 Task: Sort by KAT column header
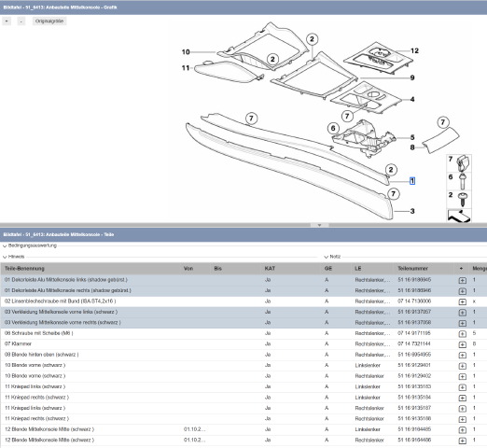coord(270,269)
